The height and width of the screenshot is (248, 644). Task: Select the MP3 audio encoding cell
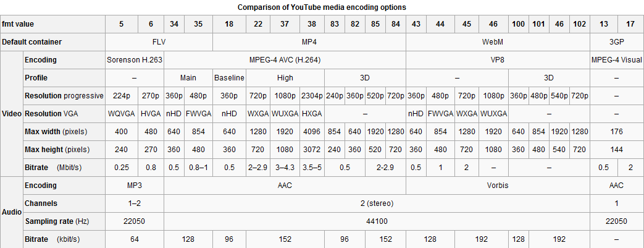tap(134, 186)
